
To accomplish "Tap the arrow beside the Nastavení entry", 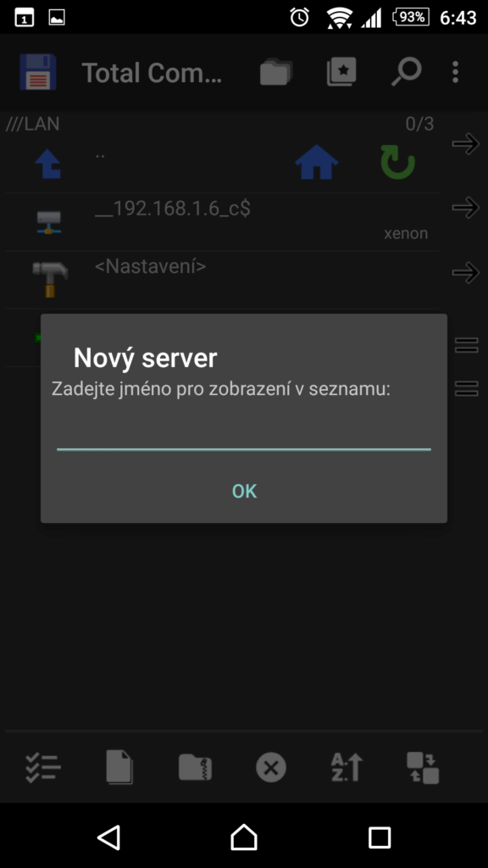I will [x=465, y=272].
